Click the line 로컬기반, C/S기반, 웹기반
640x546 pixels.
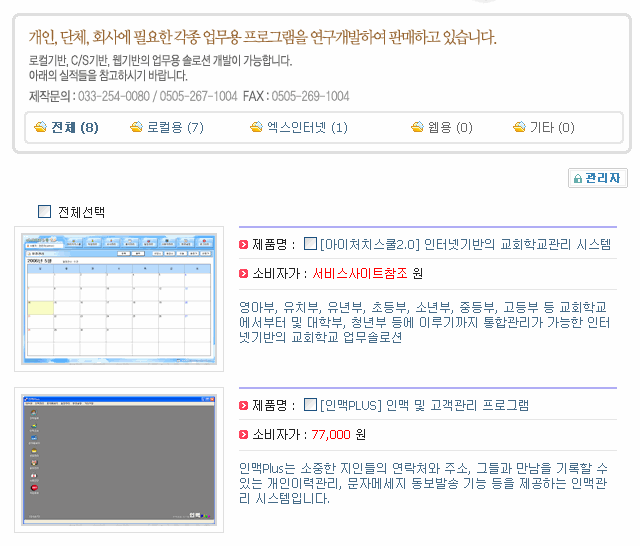pyautogui.click(x=160, y=61)
